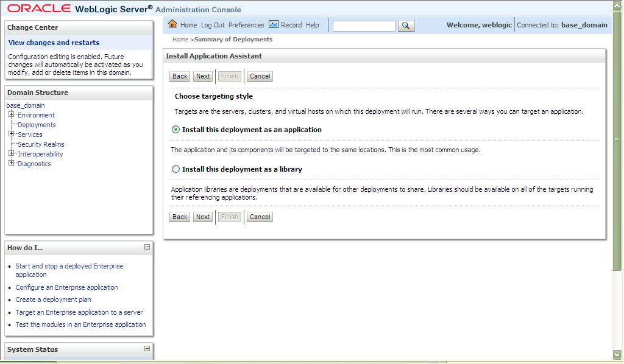Click Home breadcrumb link
624x364 pixels.
pyautogui.click(x=180, y=40)
